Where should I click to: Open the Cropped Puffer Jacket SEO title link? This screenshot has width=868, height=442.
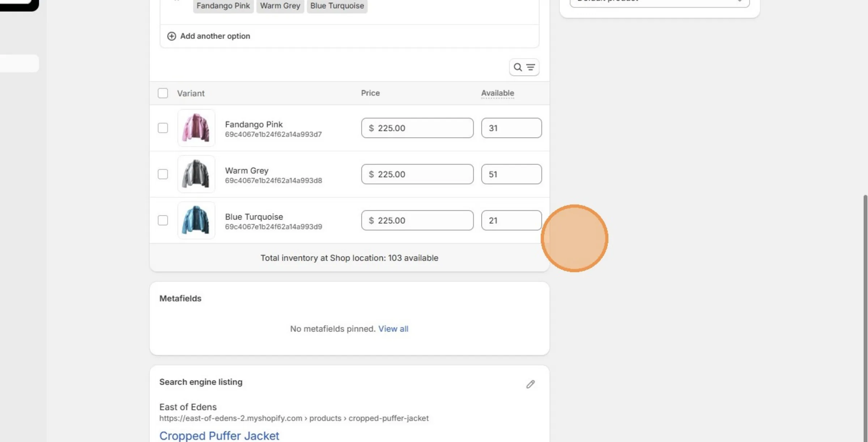219,435
